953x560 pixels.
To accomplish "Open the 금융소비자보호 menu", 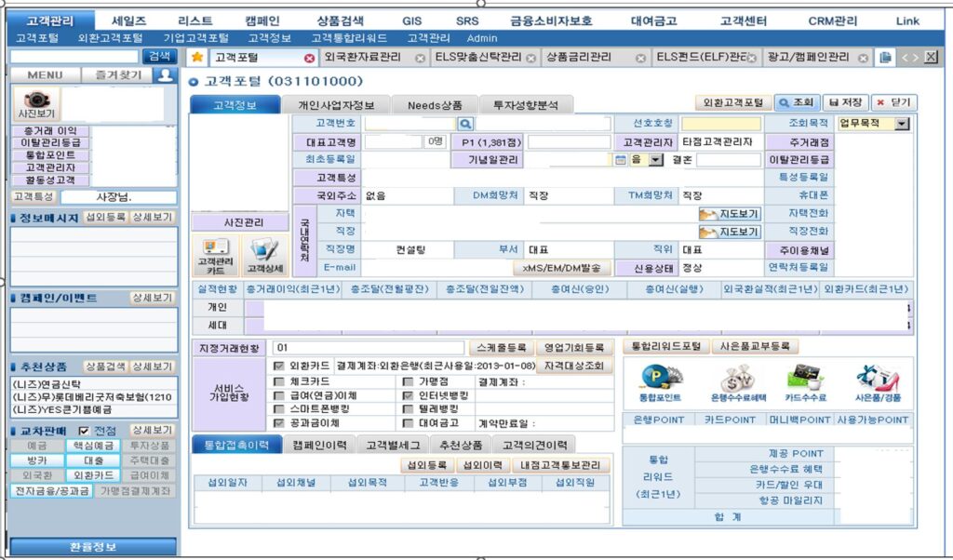I will point(551,20).
